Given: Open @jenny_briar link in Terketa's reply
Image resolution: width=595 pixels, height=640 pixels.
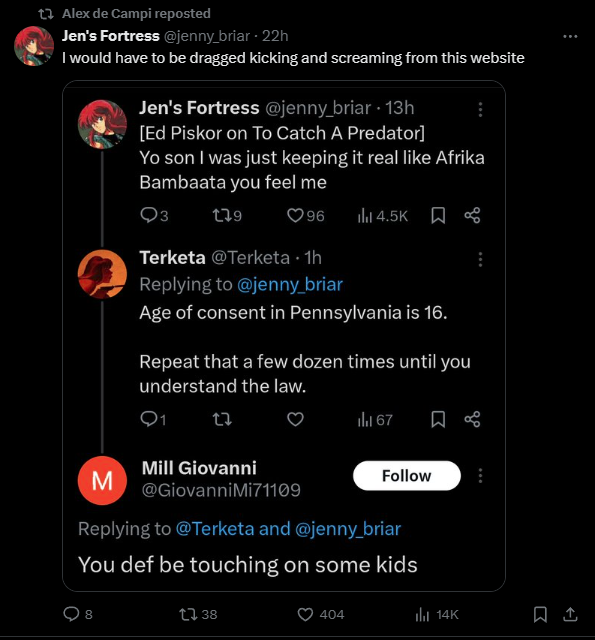Looking at the screenshot, I should pyautogui.click(x=290, y=284).
